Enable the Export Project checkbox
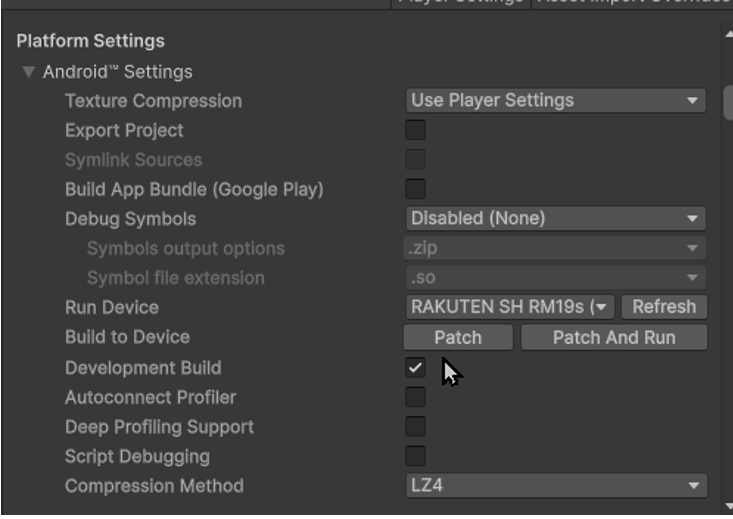The image size is (733, 519). point(415,130)
